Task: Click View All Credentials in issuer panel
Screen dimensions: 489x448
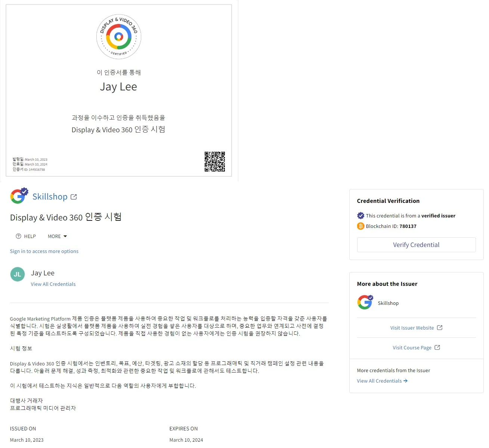Action: 379,381
